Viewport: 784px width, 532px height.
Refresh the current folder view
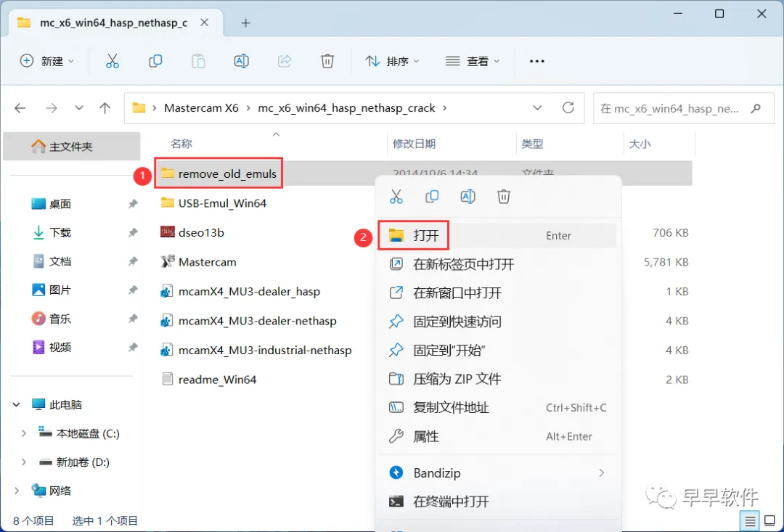pyautogui.click(x=568, y=107)
